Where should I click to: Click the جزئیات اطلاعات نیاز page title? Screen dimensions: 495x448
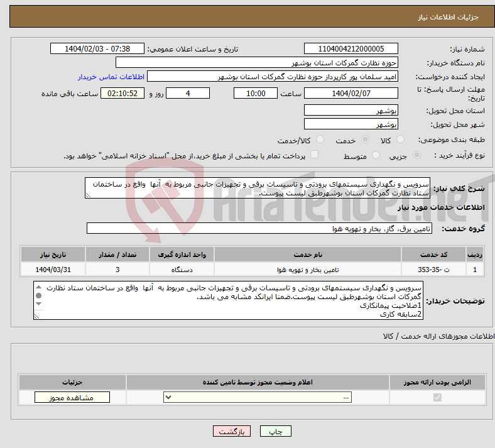tap(449, 17)
